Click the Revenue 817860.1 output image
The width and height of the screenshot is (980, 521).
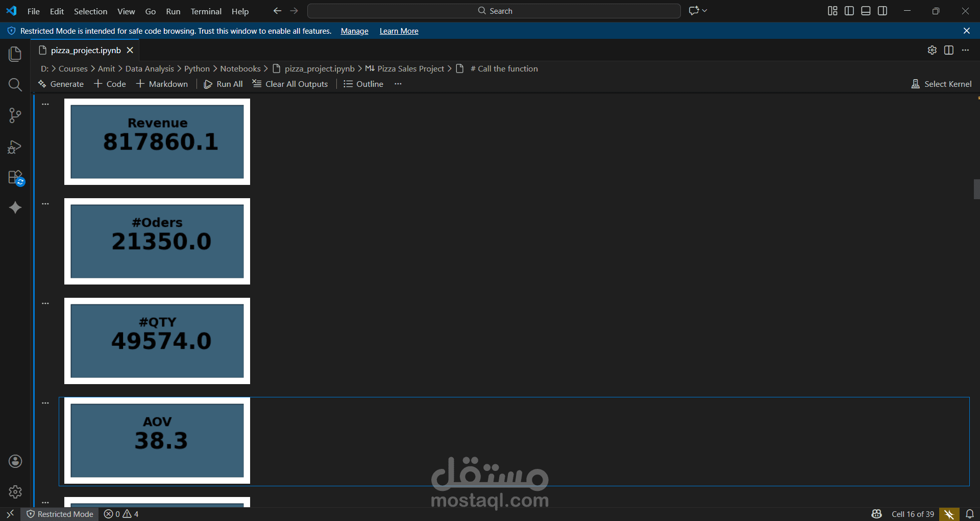click(157, 141)
